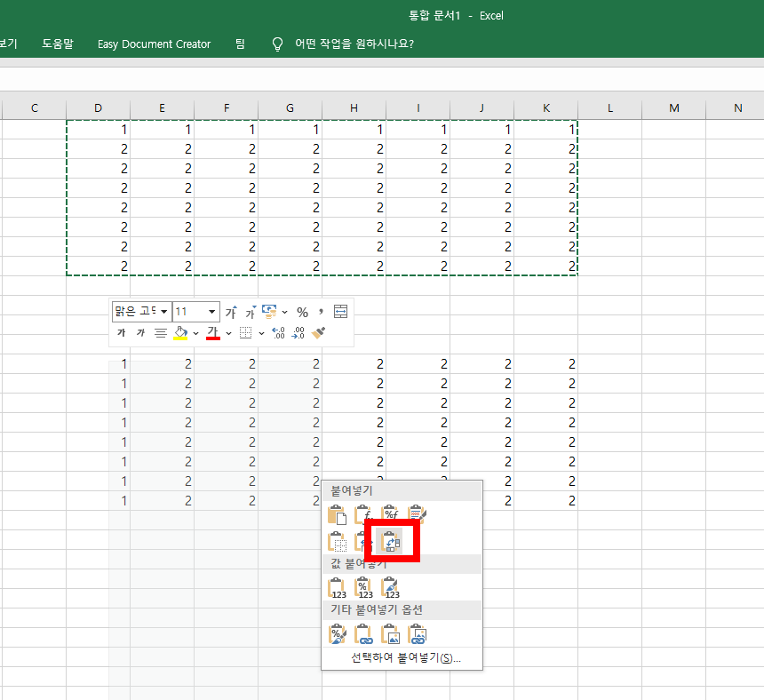Click the standard Paste clipboard icon
Image resolution: width=764 pixels, height=700 pixels.
pos(338,515)
